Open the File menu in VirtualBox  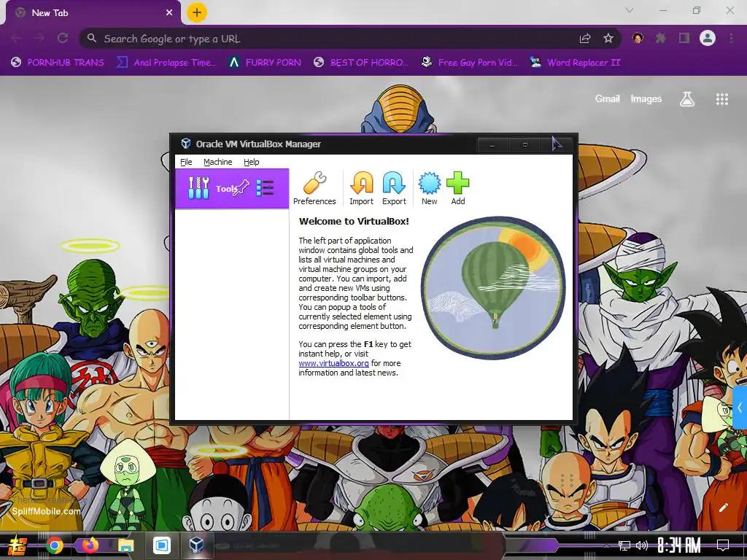click(x=186, y=162)
